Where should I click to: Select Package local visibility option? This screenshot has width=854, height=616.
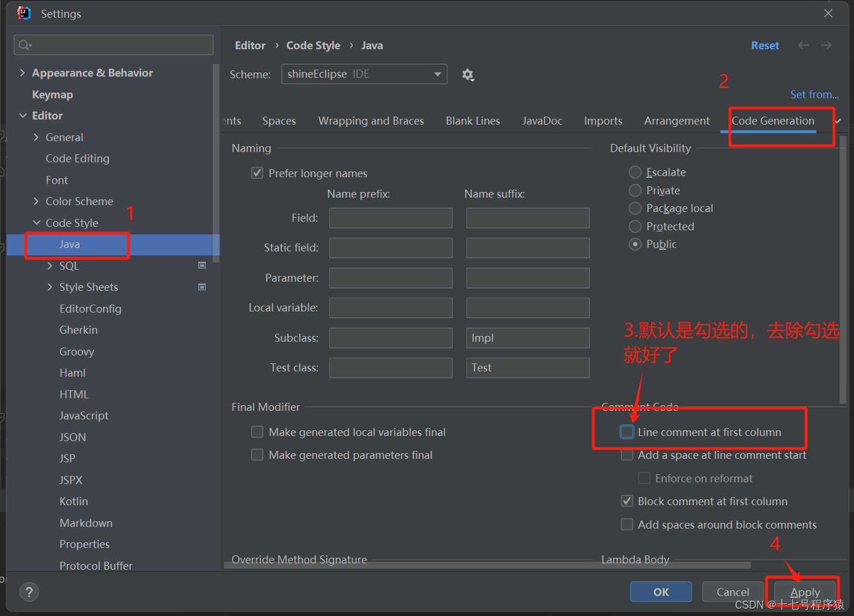click(x=635, y=208)
